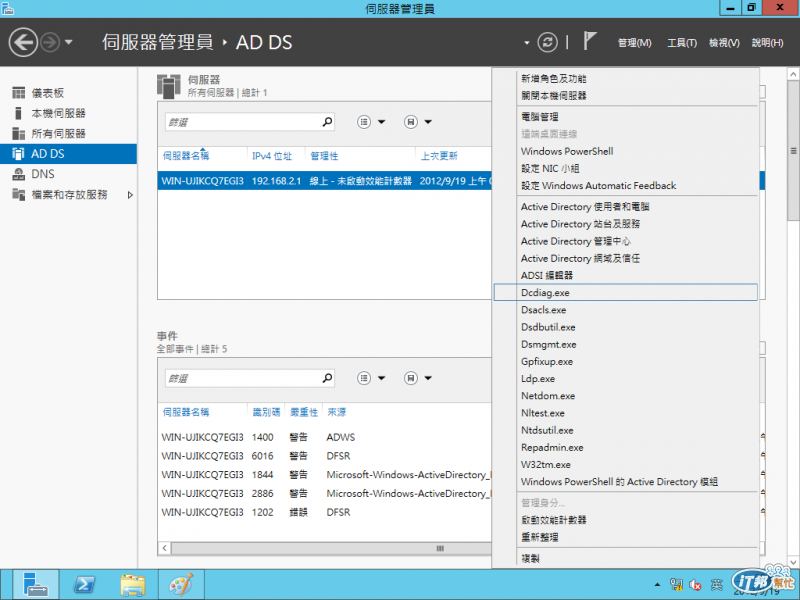Click the 所有伺服器 icon in sidebar

[x=18, y=134]
